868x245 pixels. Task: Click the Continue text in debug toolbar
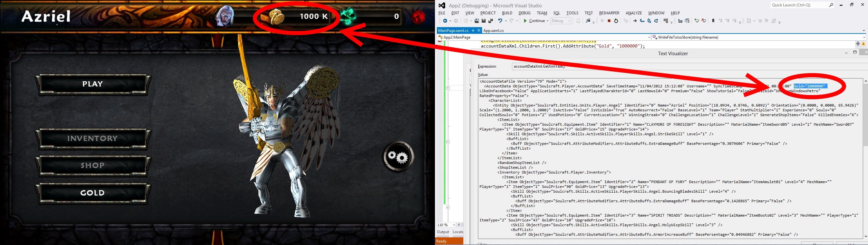537,21
